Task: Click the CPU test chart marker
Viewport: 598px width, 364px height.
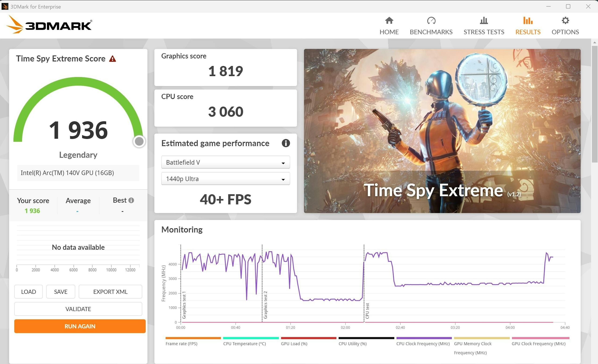Action: click(367, 311)
